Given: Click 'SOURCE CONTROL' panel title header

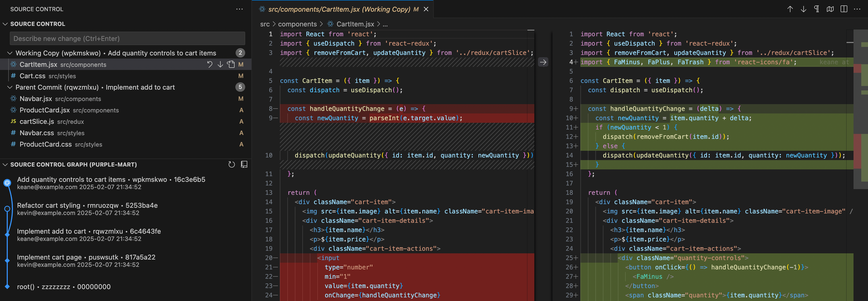Looking at the screenshot, I should pos(37,9).
